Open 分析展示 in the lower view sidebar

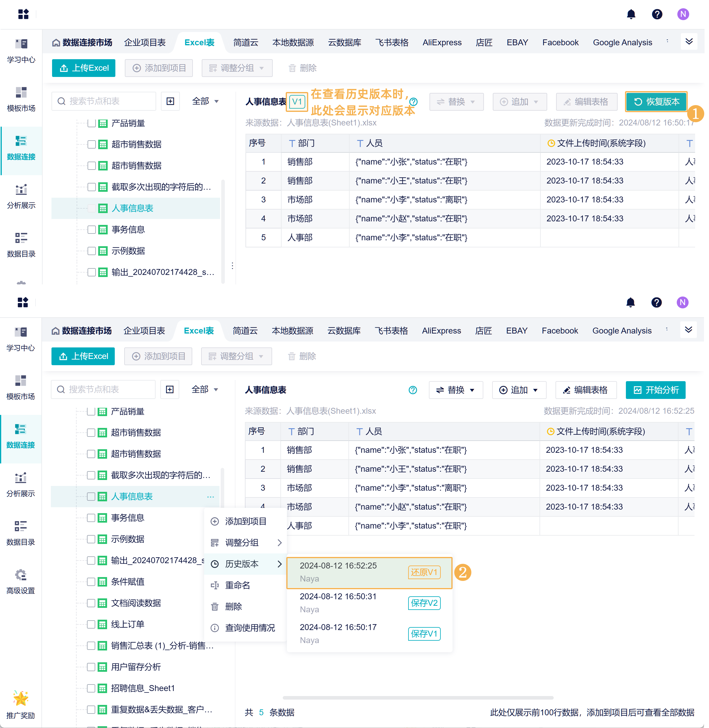click(x=20, y=485)
